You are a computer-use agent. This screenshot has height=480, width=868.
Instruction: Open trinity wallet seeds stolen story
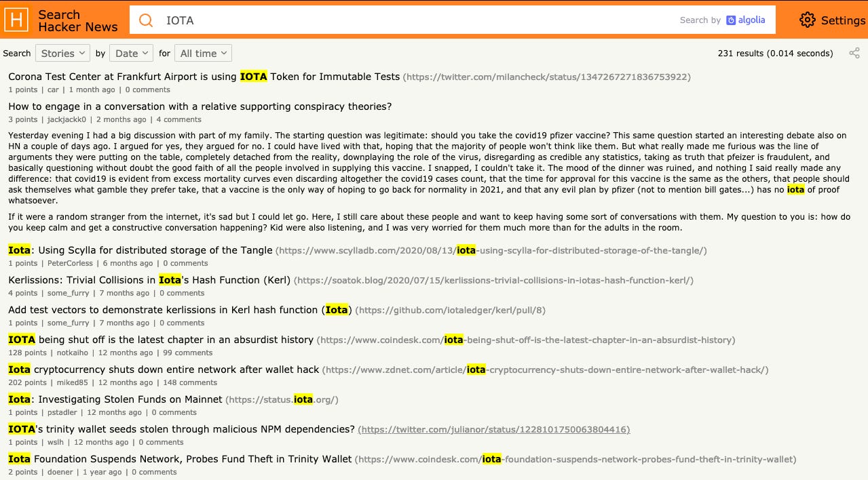pos(181,429)
